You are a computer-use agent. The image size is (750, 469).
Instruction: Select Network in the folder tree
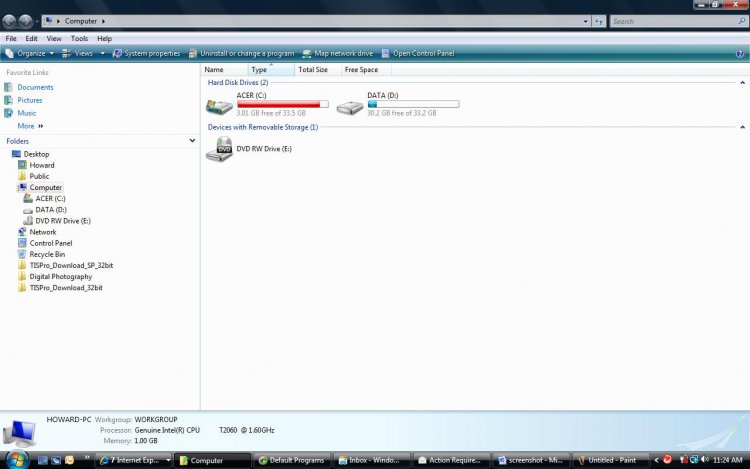[x=43, y=232]
